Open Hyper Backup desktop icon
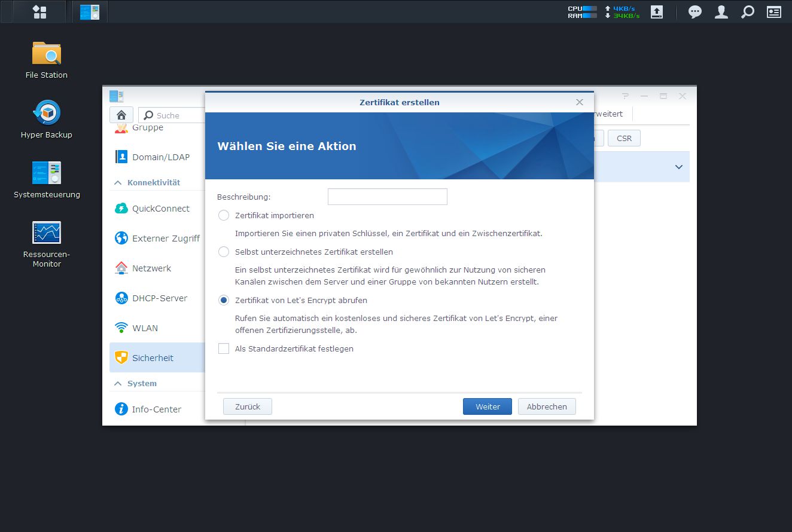 coord(47,120)
